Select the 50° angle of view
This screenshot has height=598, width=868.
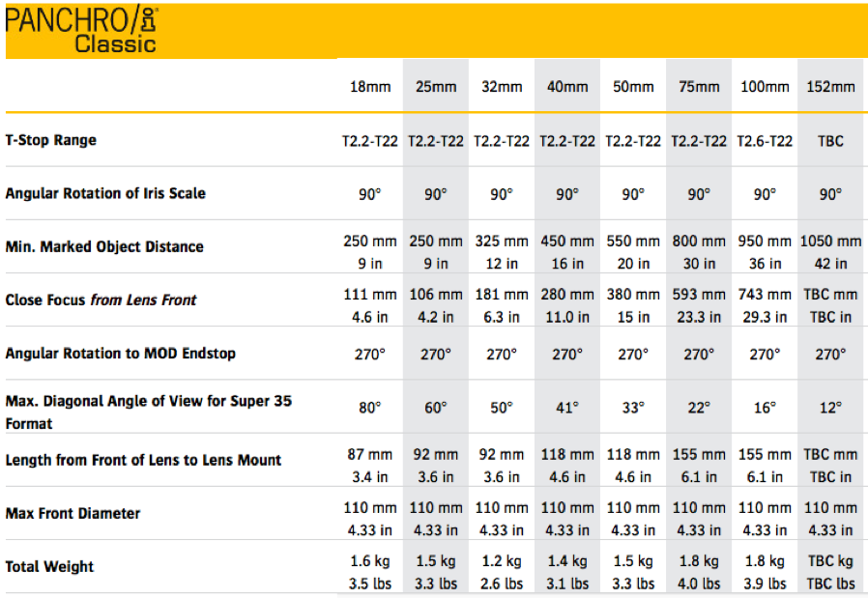pos(502,408)
